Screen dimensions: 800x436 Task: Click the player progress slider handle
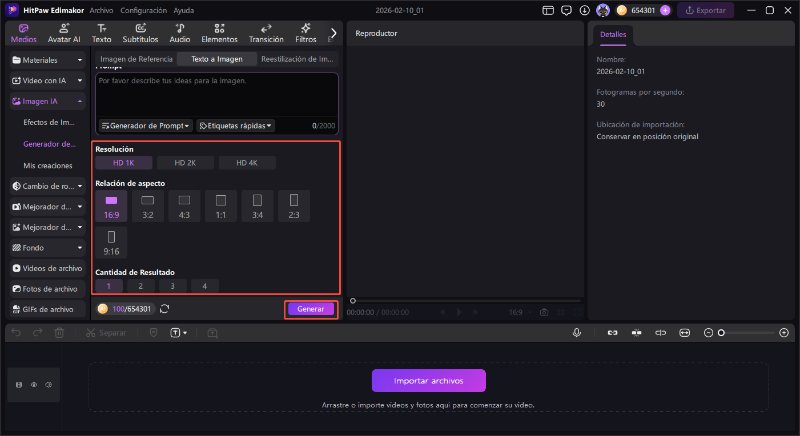(x=353, y=301)
